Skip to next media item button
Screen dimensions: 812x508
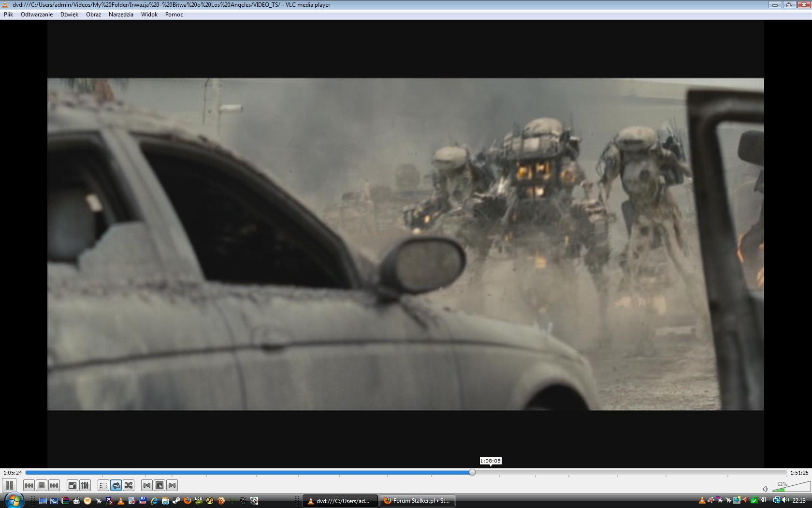click(54, 485)
